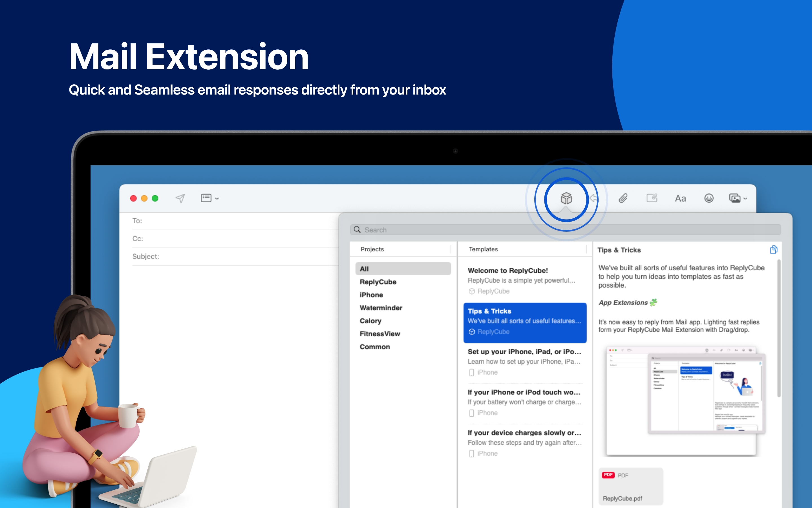The height and width of the screenshot is (508, 812).
Task: Click phone icon under charges slowly template
Action: tap(471, 454)
